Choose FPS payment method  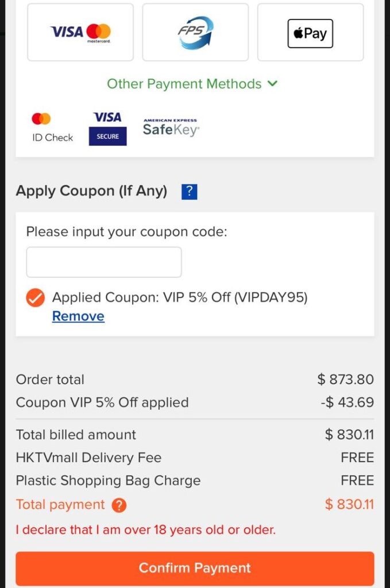(x=195, y=32)
